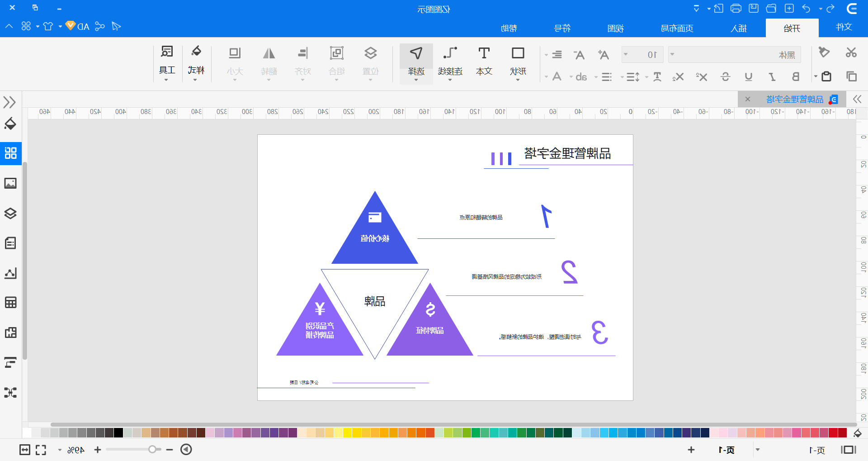Open the 翻转 flip button

[x=269, y=63]
